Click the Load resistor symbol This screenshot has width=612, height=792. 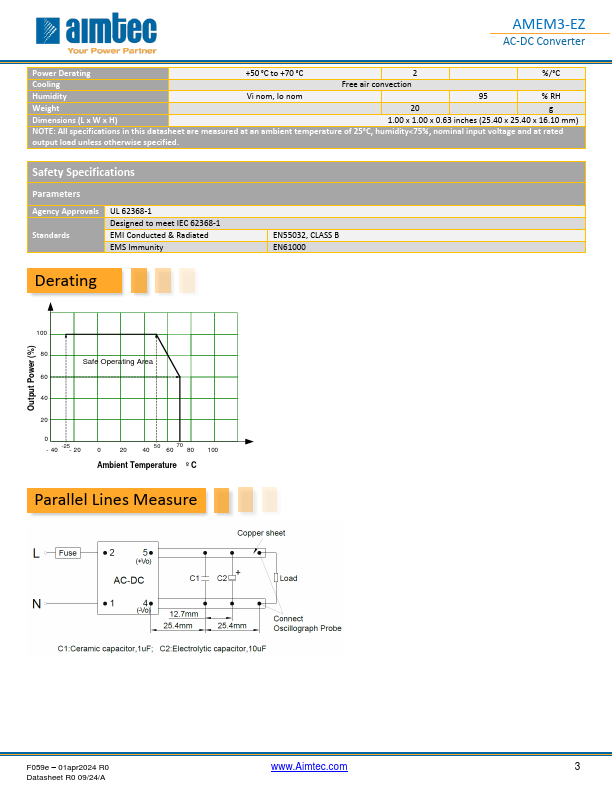tap(276, 578)
